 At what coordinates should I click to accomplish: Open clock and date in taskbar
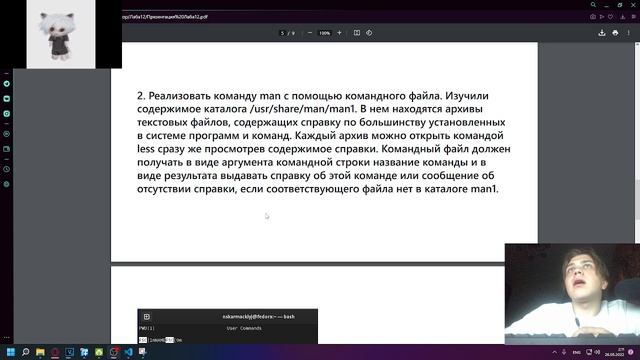coord(614,352)
